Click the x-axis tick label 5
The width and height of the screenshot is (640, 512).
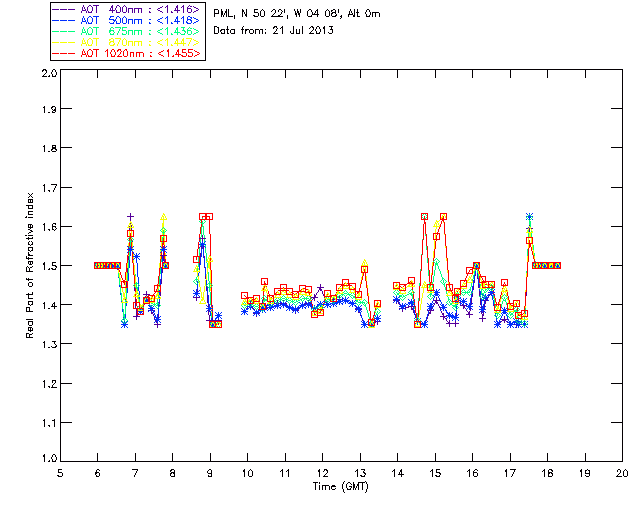coord(60,473)
